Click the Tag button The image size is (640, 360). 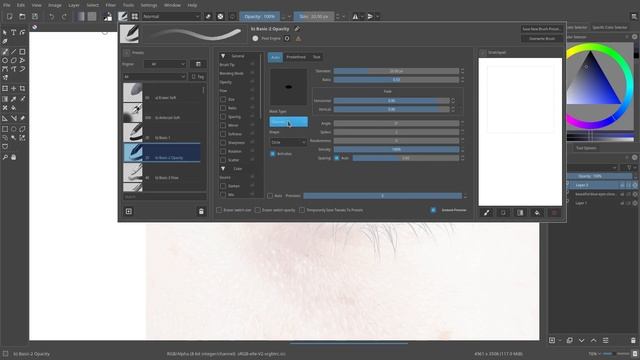[x=198, y=77]
